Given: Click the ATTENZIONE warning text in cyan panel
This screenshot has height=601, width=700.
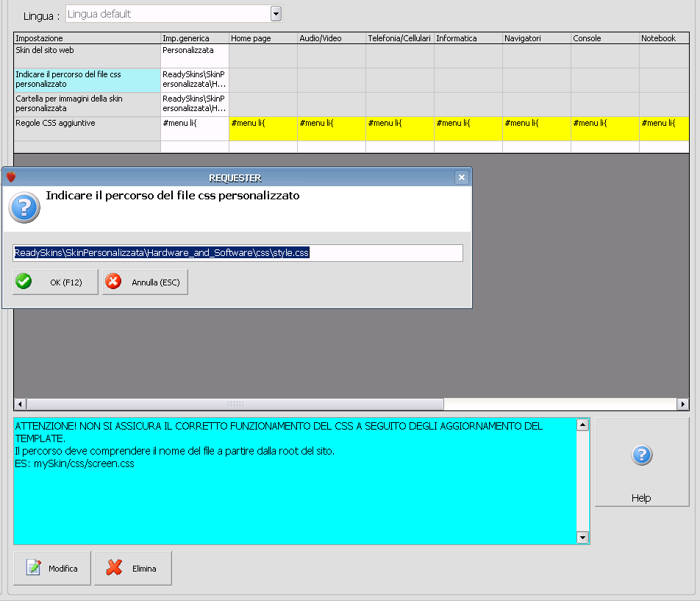Looking at the screenshot, I should [279, 432].
